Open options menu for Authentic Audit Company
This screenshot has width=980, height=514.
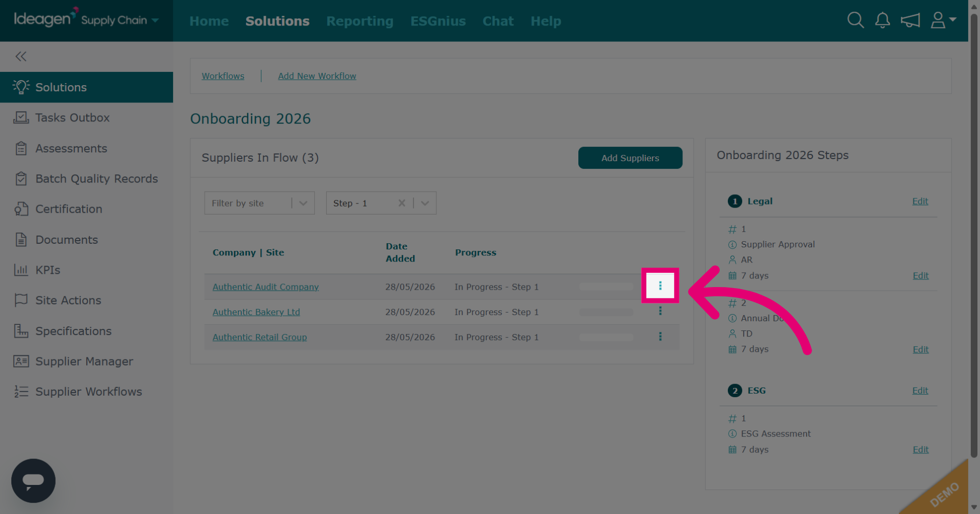[660, 286]
